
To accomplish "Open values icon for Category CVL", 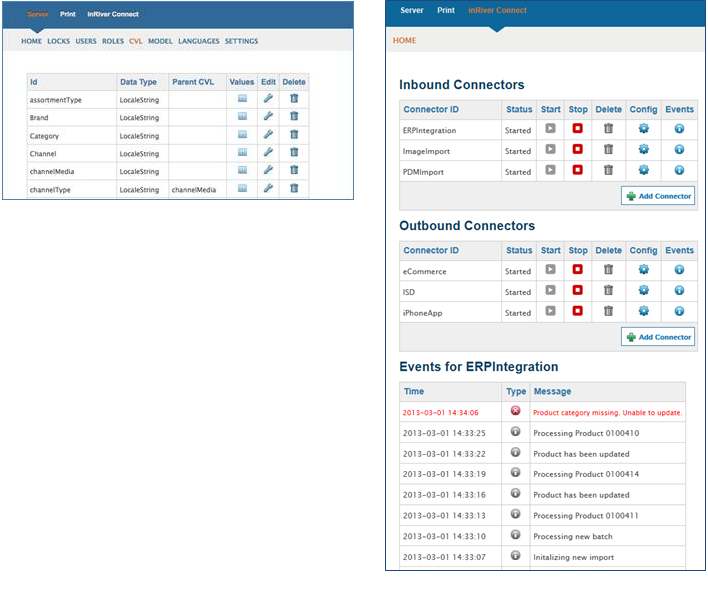I will coord(242,135).
